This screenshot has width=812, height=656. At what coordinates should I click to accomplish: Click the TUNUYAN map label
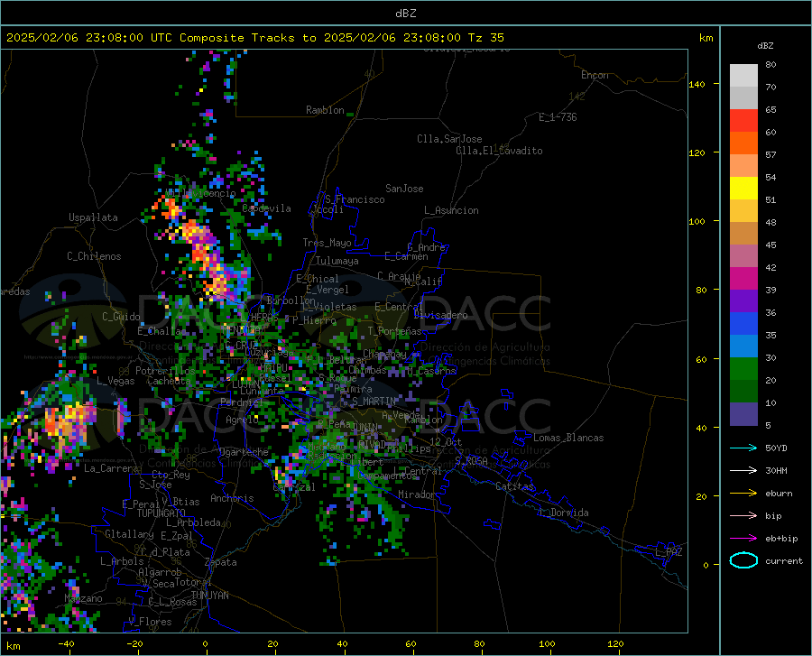(209, 595)
